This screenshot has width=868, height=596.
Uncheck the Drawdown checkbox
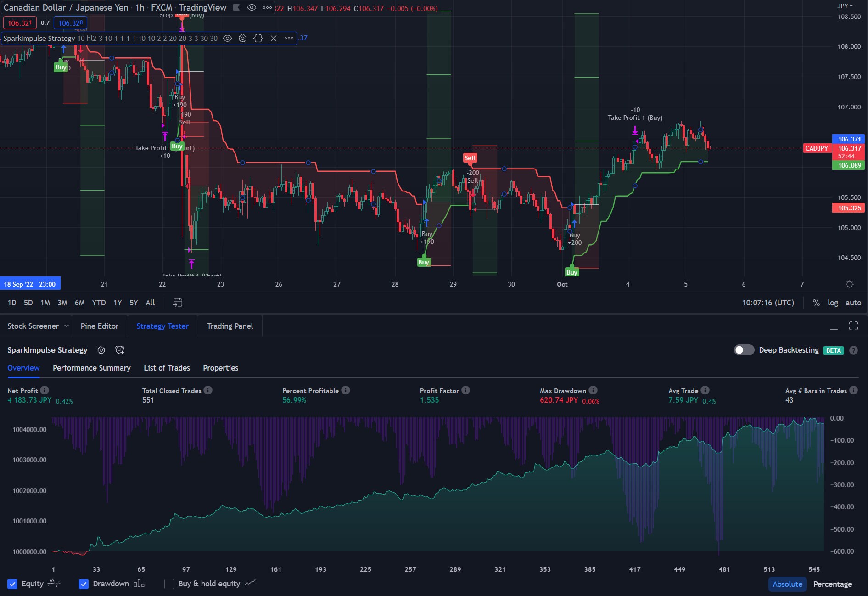(x=84, y=584)
